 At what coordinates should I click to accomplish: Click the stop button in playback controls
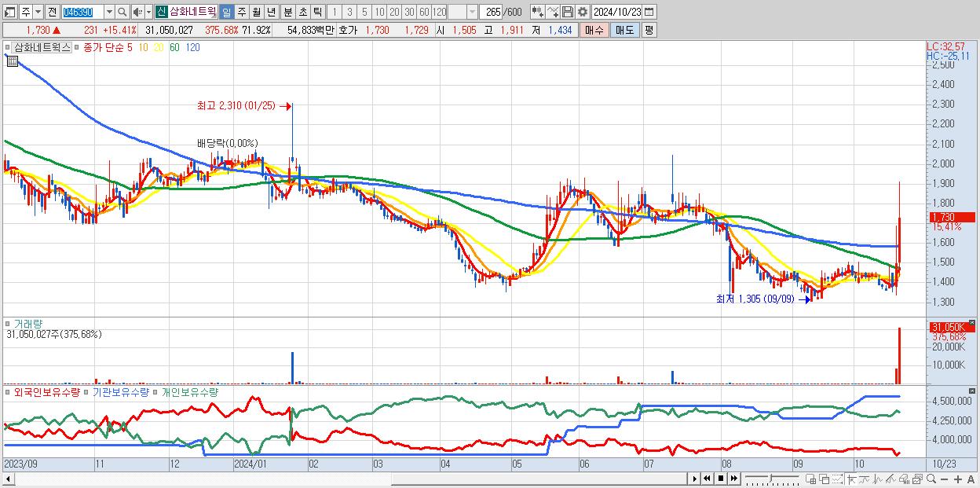[720, 479]
